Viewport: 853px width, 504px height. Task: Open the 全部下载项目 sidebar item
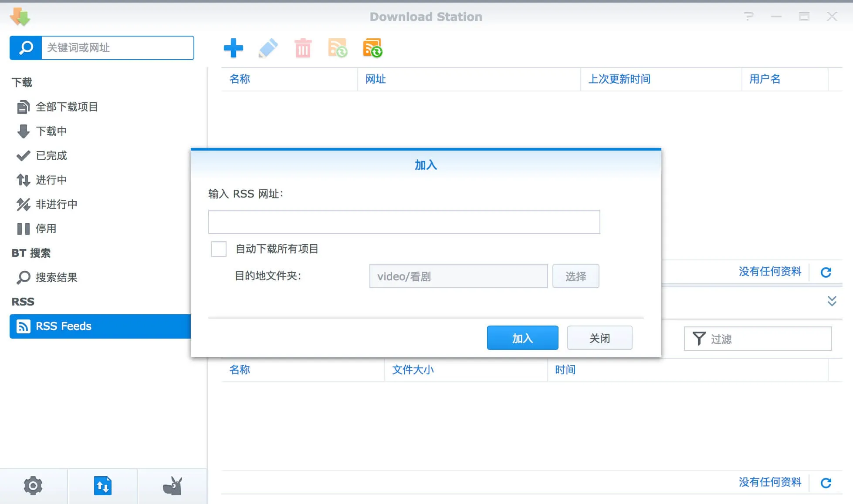coord(66,107)
